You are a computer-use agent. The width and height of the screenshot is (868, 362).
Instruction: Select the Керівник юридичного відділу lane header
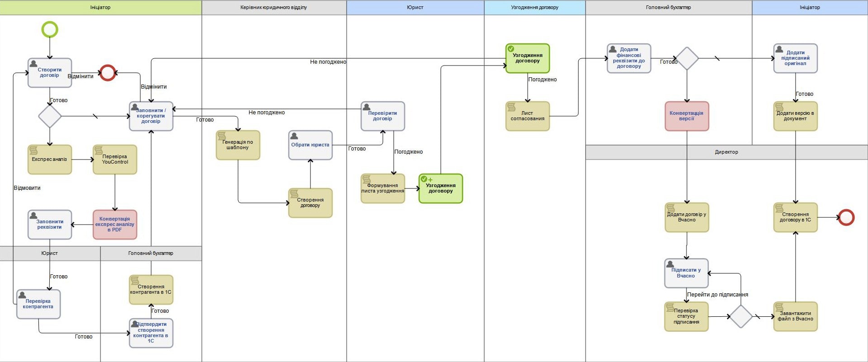point(274,7)
